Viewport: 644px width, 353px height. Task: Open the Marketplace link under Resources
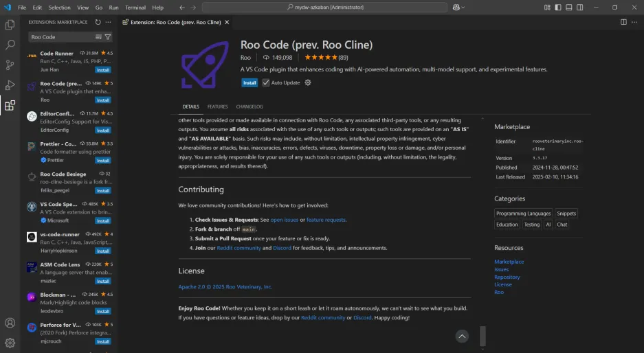pos(509,262)
